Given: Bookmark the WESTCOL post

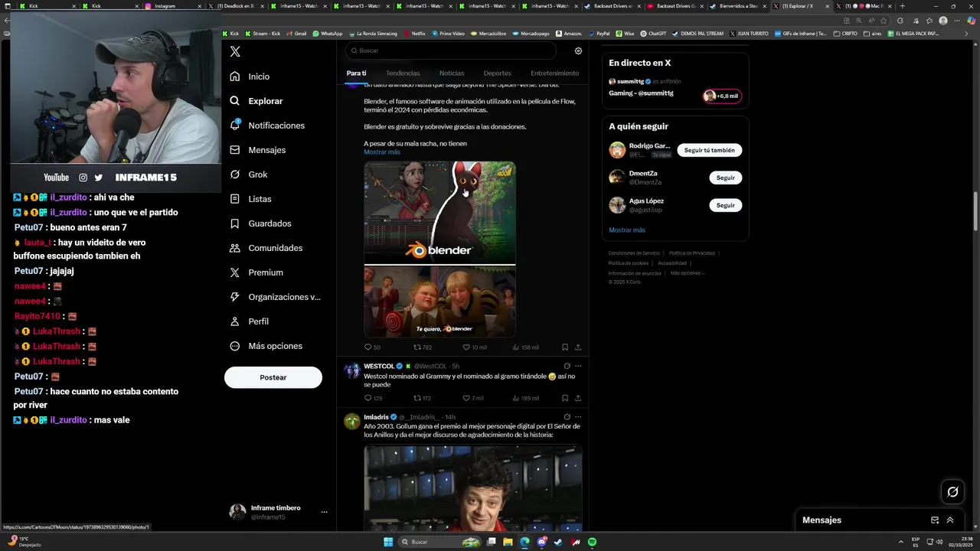Looking at the screenshot, I should (565, 398).
